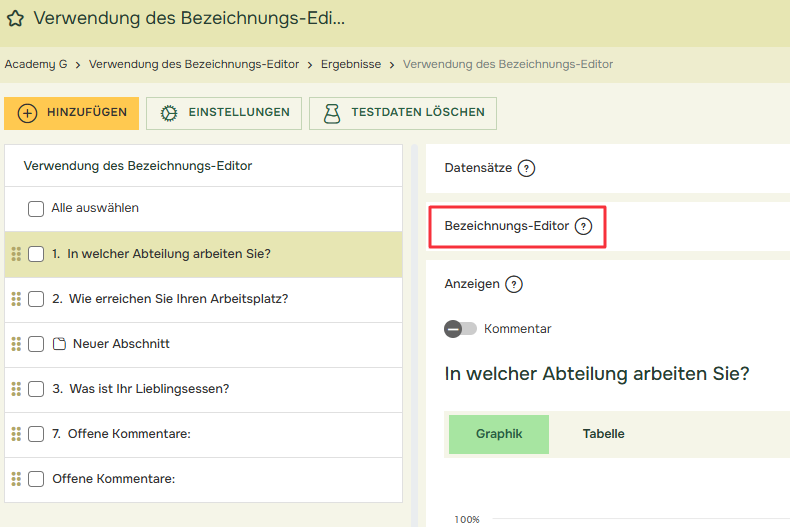Click the favorite star icon beside the title
The width and height of the screenshot is (790, 527).
pos(16,18)
